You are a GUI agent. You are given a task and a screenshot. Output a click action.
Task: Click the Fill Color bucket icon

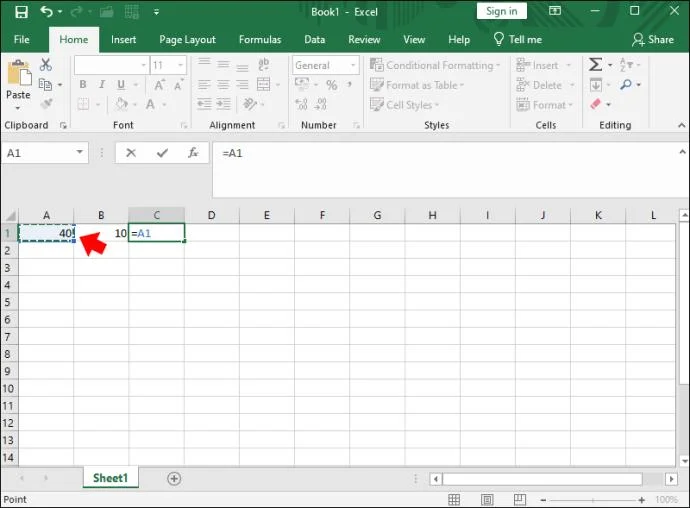coord(121,104)
